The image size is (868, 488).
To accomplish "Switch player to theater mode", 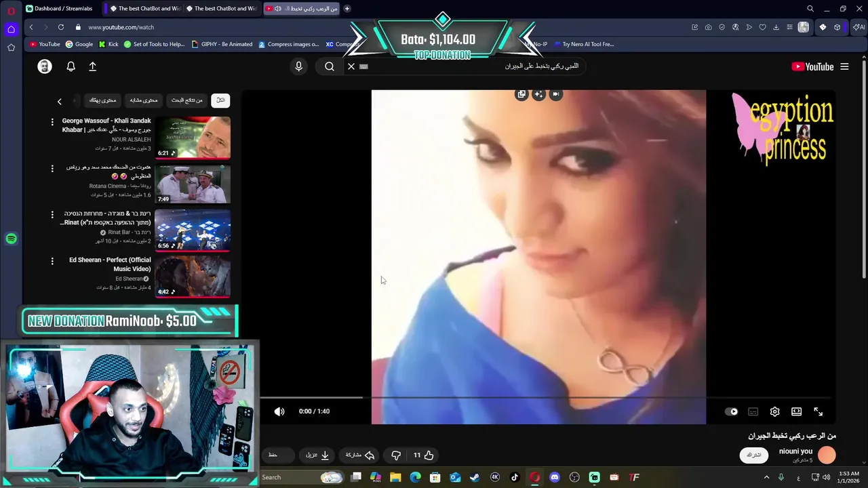I will pos(797,411).
